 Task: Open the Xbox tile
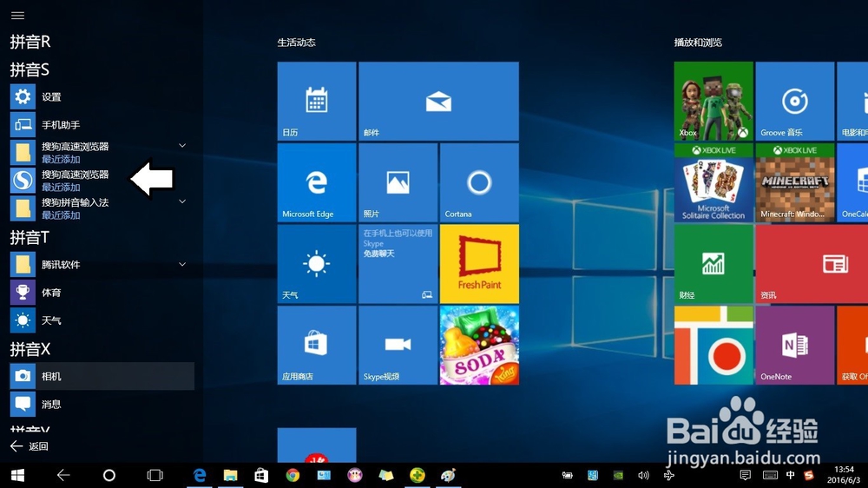(713, 101)
